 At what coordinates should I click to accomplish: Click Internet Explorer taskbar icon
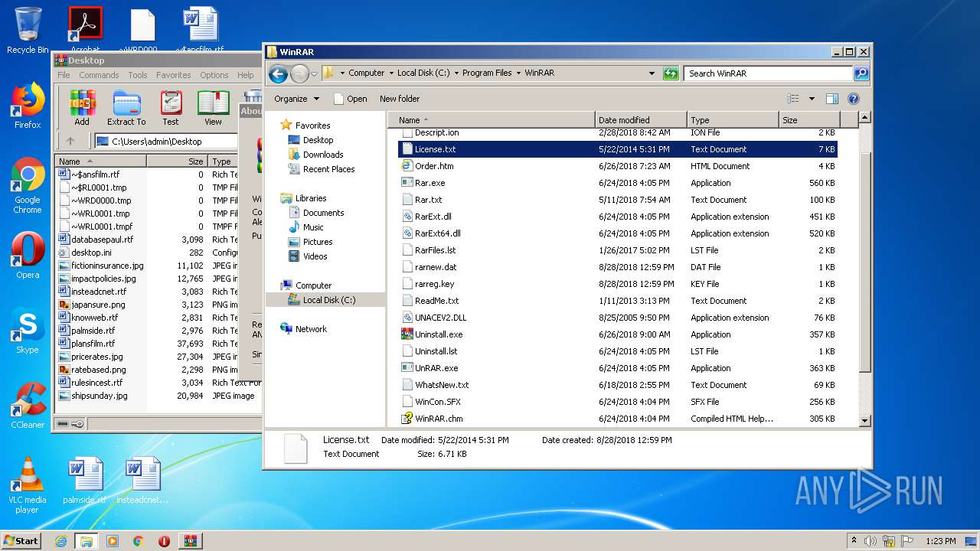(x=60, y=541)
